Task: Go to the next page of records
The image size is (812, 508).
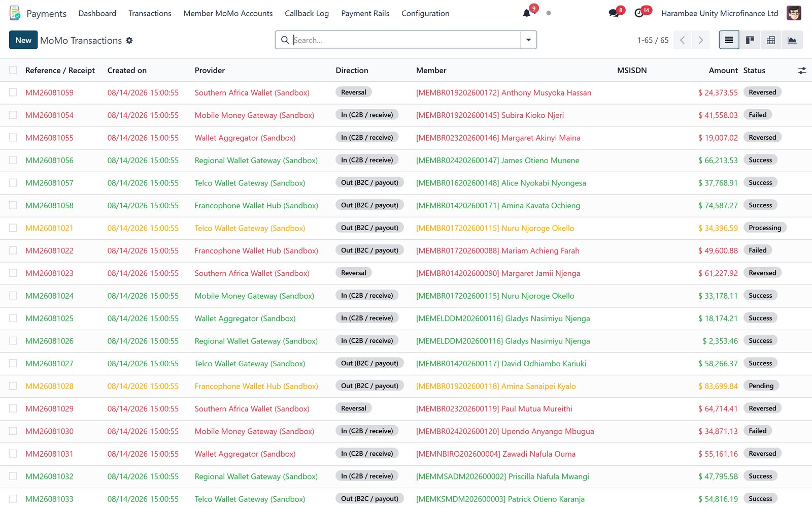Action: (701, 40)
